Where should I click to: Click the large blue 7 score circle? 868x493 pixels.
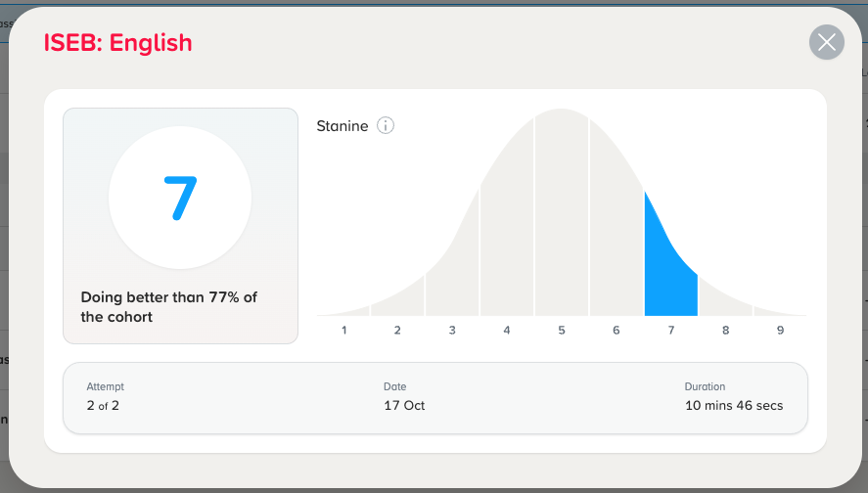(x=180, y=198)
